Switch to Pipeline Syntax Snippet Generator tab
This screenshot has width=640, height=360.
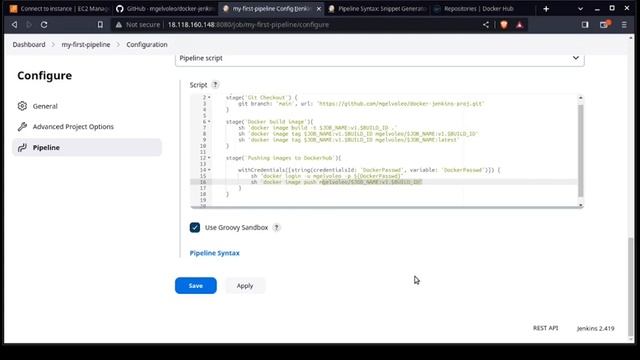point(378,9)
